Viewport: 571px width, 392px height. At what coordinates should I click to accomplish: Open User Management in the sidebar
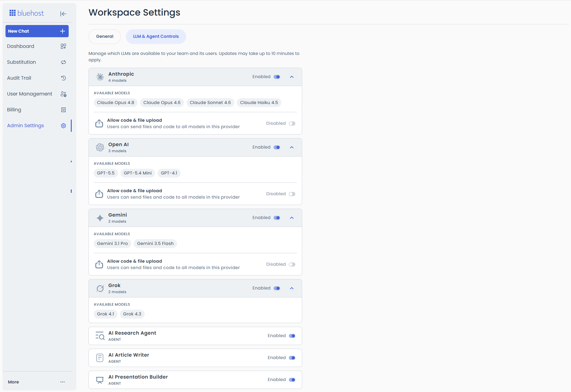tap(37, 94)
